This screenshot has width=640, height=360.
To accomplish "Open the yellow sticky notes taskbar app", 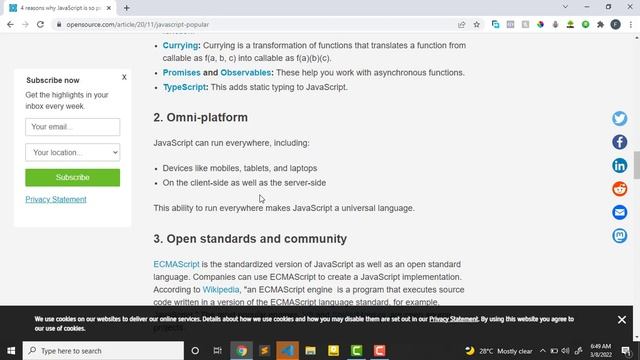I will (x=333, y=351).
